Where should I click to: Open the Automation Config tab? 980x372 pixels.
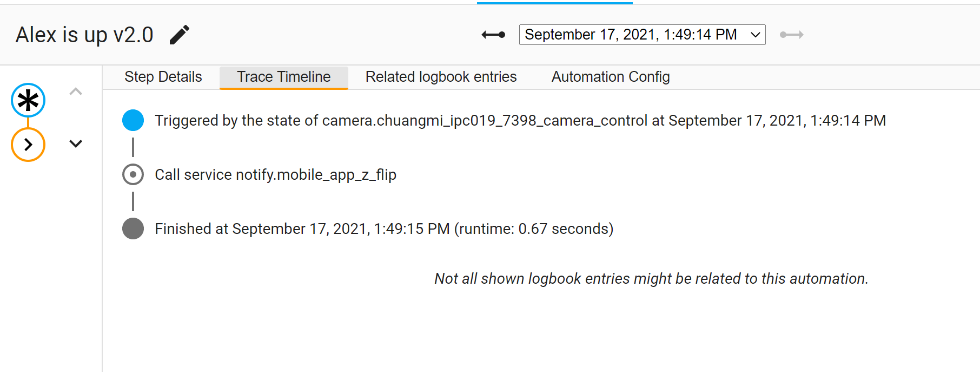(610, 77)
